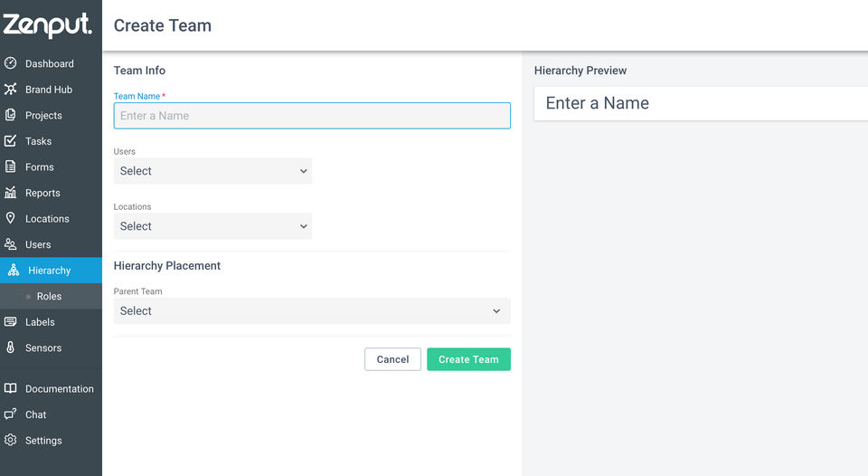The width and height of the screenshot is (868, 476).
Task: Click the Forms document icon
Action: [x=11, y=167]
